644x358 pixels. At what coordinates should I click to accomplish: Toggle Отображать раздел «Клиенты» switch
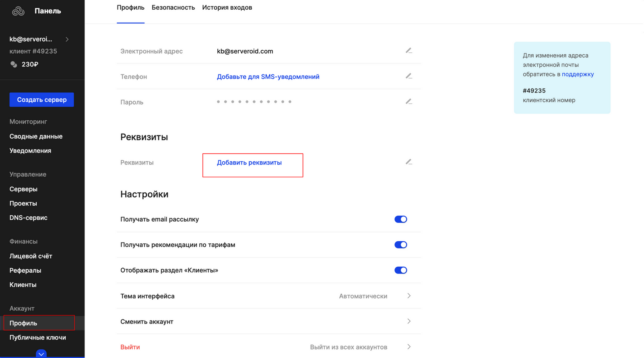pyautogui.click(x=400, y=270)
